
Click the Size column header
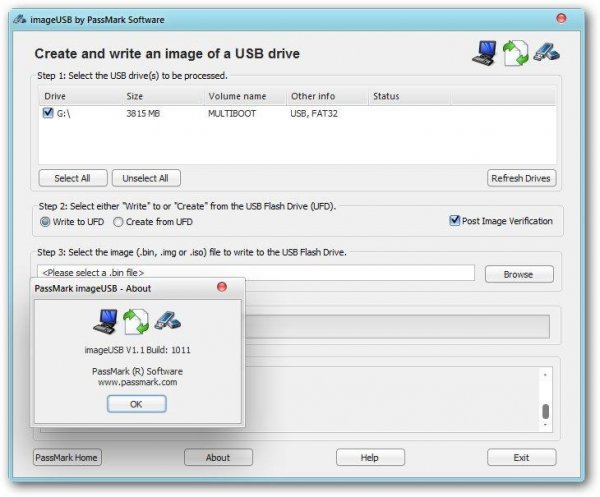click(x=163, y=96)
